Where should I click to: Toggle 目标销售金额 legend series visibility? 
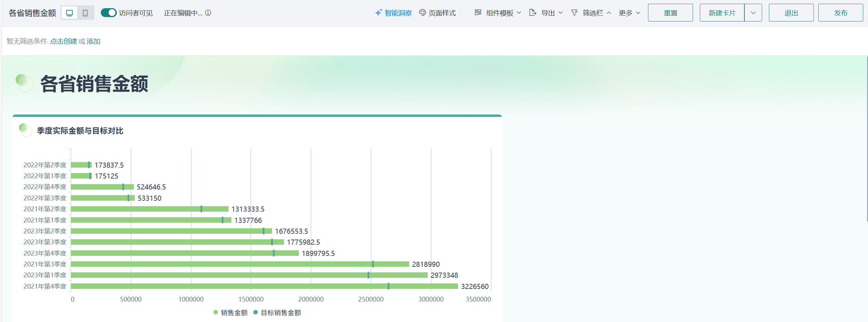277,312
